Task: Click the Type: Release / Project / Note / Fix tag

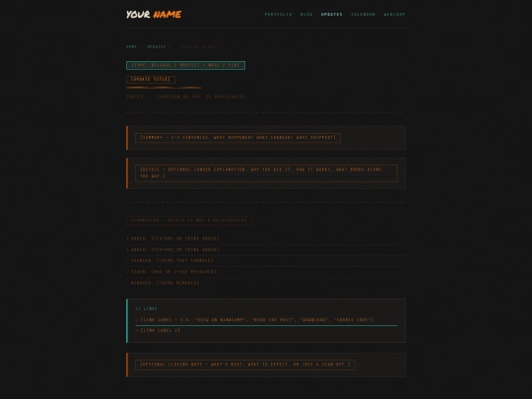Action: pyautogui.click(x=185, y=65)
